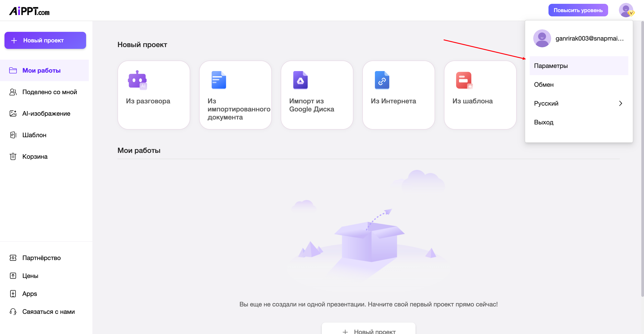Open the user avatar menu
Image resolution: width=644 pixels, height=334 pixels.
coord(626,10)
